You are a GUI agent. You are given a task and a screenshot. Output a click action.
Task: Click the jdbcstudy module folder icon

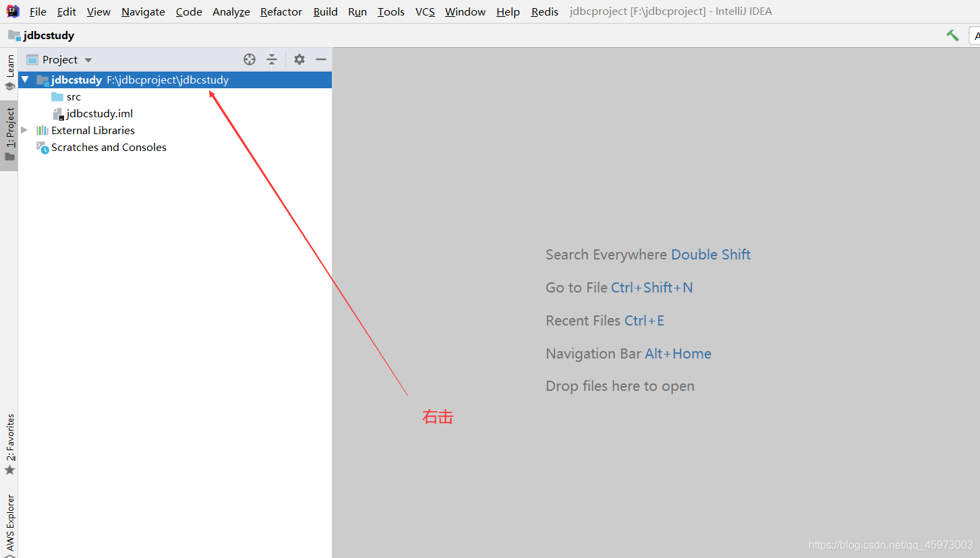tap(42, 80)
